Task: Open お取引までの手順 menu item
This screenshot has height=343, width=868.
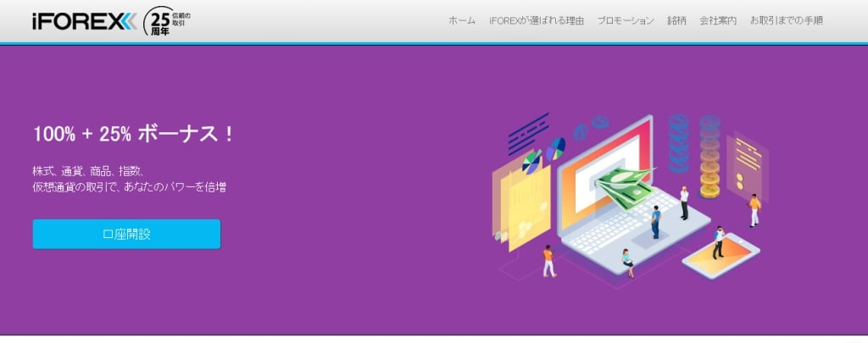Action: [x=786, y=21]
